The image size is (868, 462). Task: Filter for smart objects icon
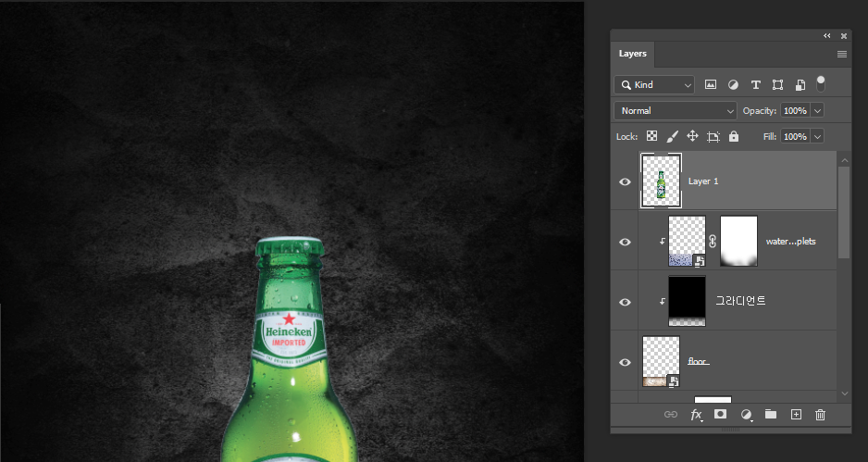coord(800,85)
